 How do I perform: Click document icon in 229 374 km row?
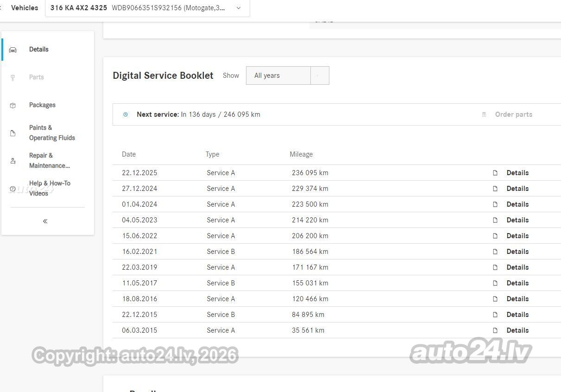[495, 189]
